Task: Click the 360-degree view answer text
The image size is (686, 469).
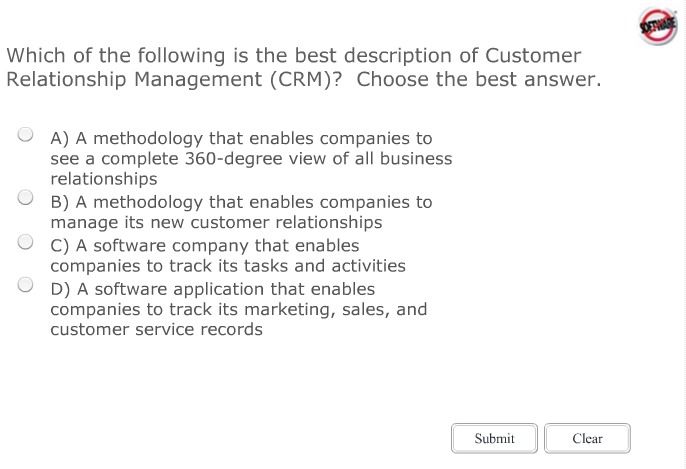Action: click(x=250, y=158)
